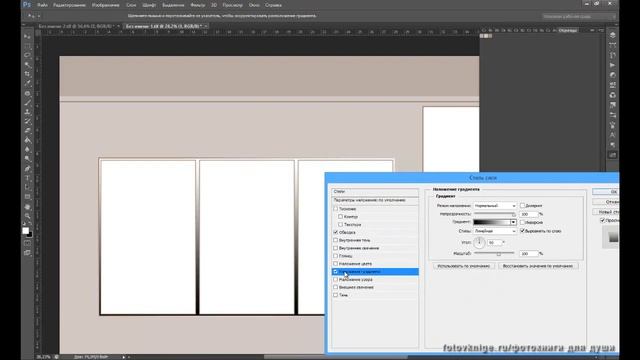Enable the Тиснение effect checkbox
Image resolution: width=640 pixels, height=360 pixels.
point(336,209)
